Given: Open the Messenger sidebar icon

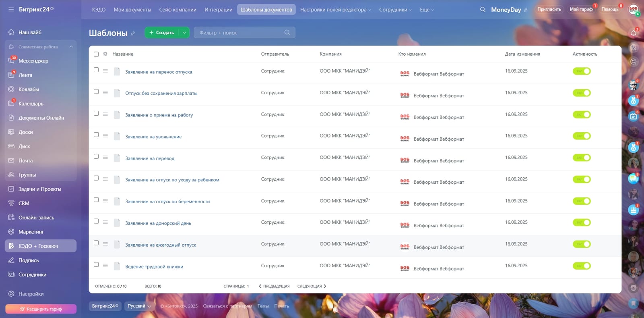Looking at the screenshot, I should pos(11,61).
